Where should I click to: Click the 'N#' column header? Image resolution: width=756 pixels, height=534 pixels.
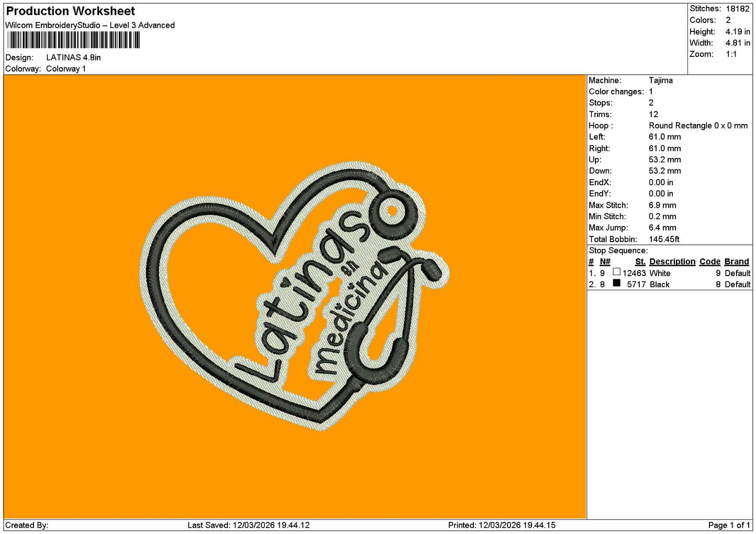(605, 262)
